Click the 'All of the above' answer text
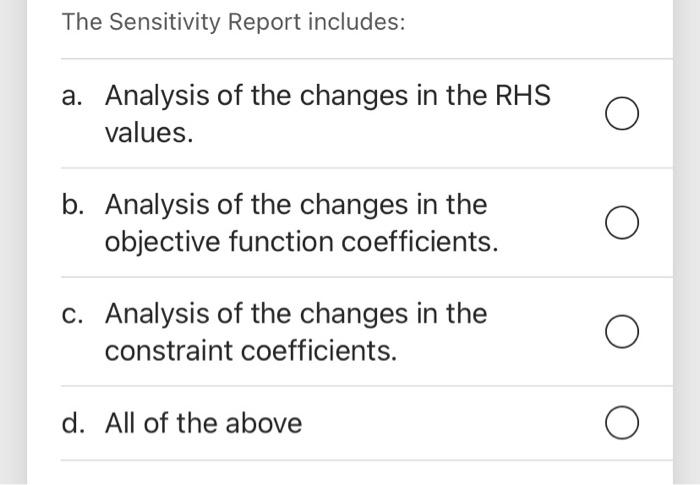This screenshot has height=485, width=700. [x=203, y=423]
